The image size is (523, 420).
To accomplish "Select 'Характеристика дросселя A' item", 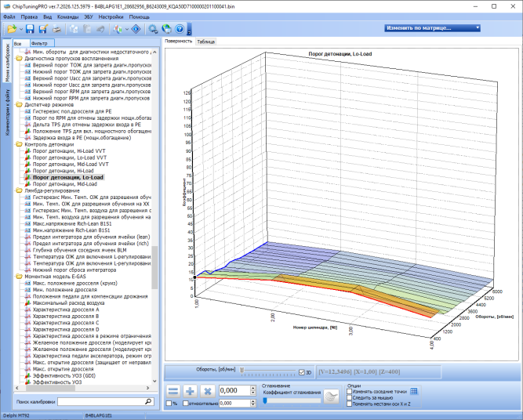I will pos(66,310).
